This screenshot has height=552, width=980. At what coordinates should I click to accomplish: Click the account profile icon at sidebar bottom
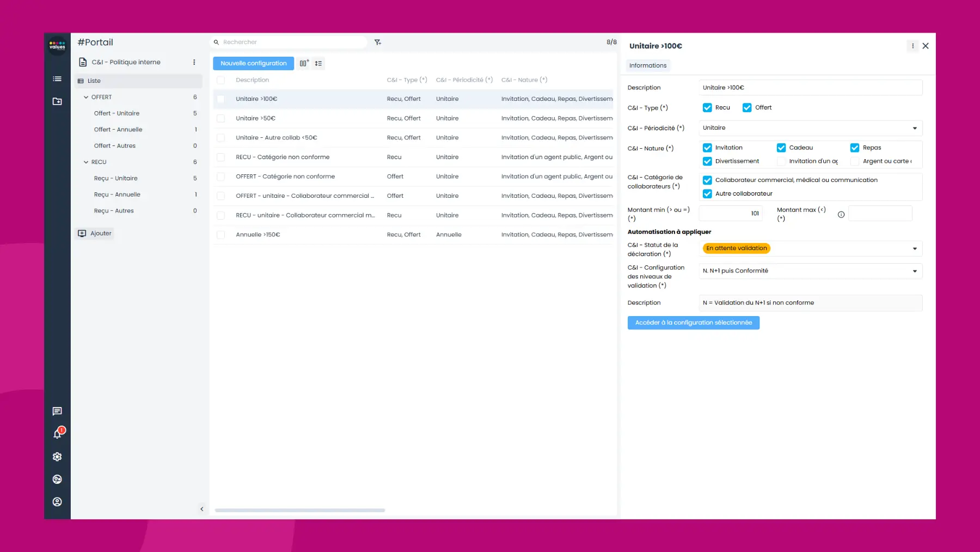coord(57,501)
